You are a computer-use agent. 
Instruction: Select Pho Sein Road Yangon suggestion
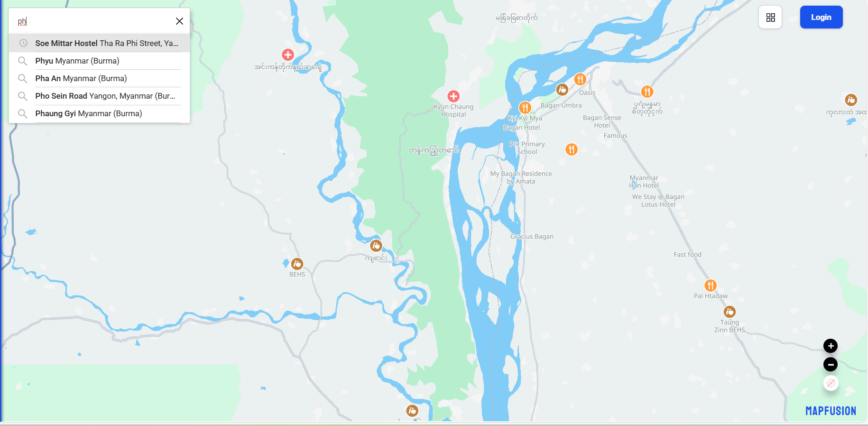(x=99, y=96)
